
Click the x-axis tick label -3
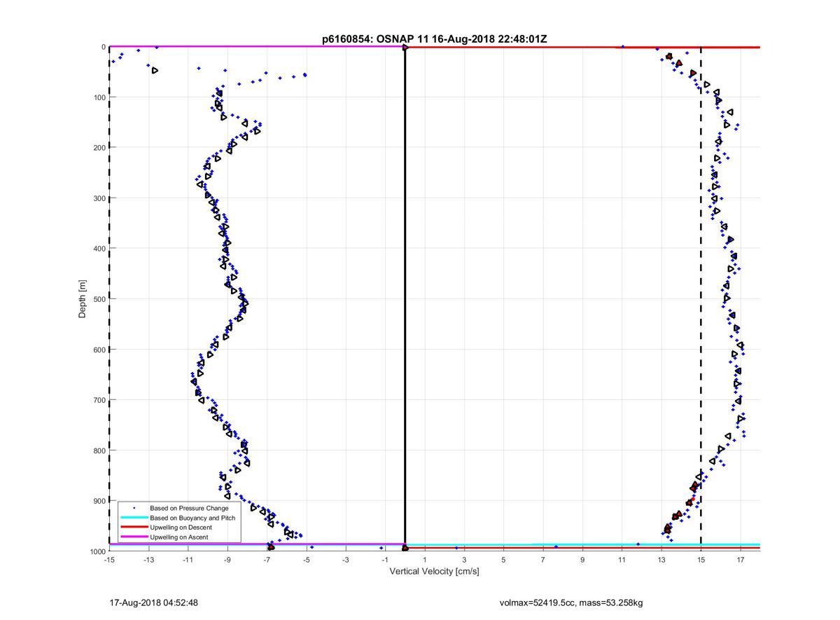(346, 560)
